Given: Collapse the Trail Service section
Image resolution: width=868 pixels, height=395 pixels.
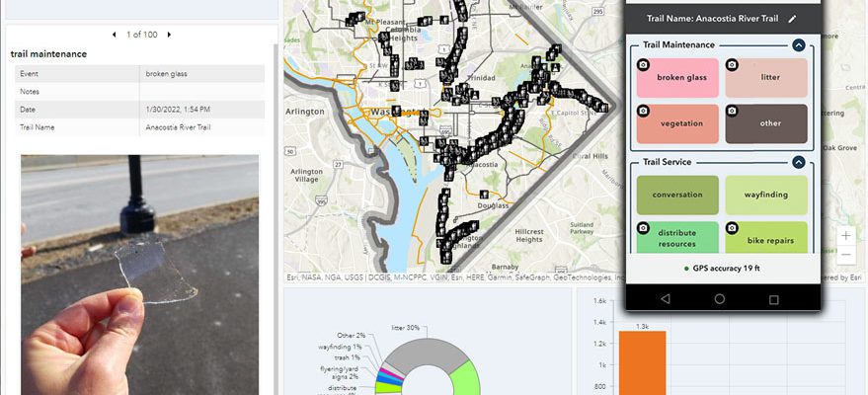Looking at the screenshot, I should pos(798,162).
